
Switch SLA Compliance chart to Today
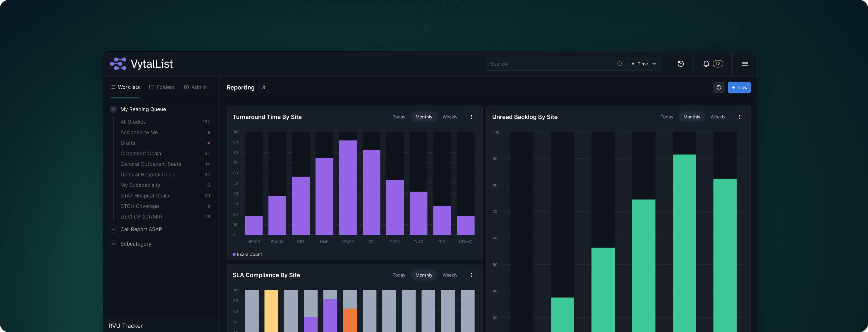coord(399,275)
